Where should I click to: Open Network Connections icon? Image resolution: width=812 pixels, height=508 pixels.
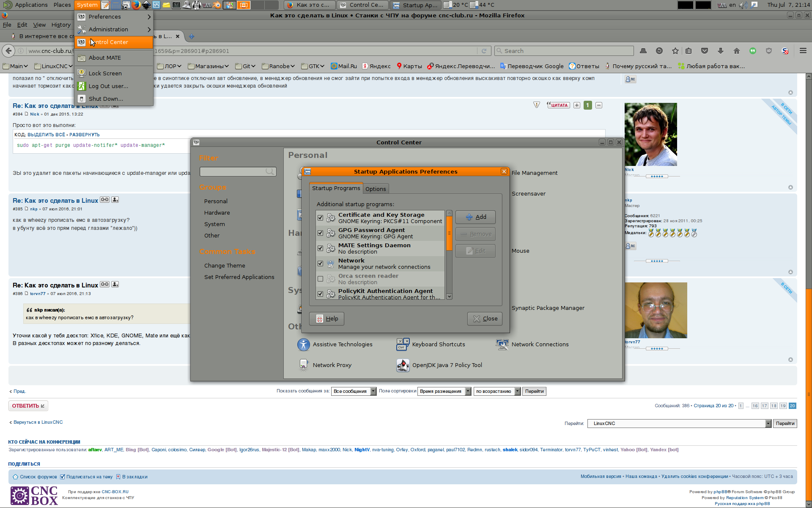(x=502, y=345)
